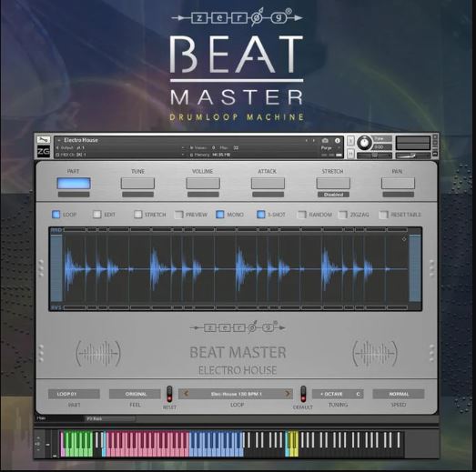476x472 pixels.
Task: Click the left waveform logo emblem
Action: coord(98,353)
